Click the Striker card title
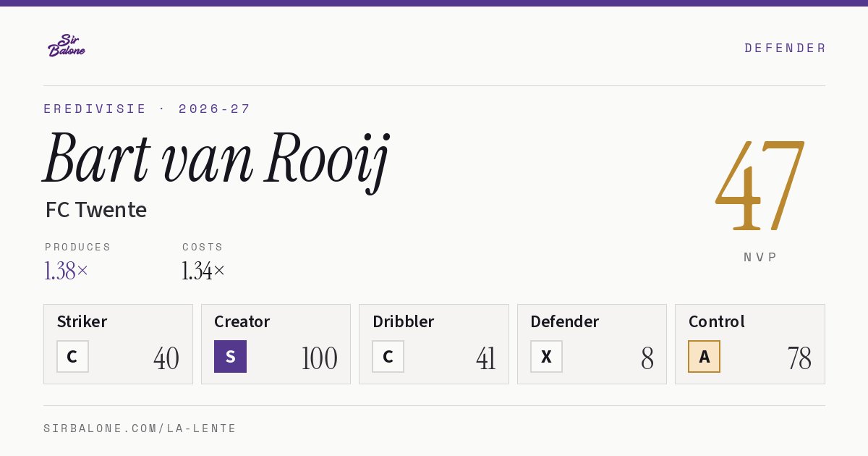This screenshot has width=868, height=456. [82, 321]
